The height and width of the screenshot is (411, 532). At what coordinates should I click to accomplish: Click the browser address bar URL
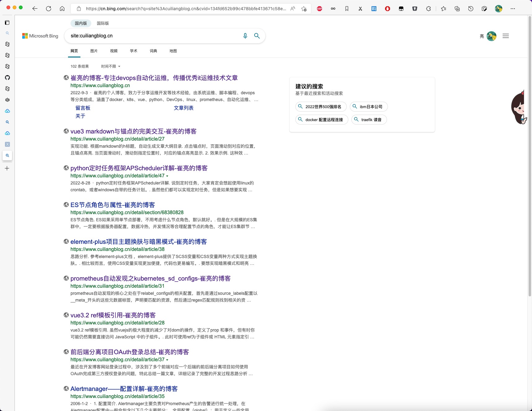[x=186, y=9]
